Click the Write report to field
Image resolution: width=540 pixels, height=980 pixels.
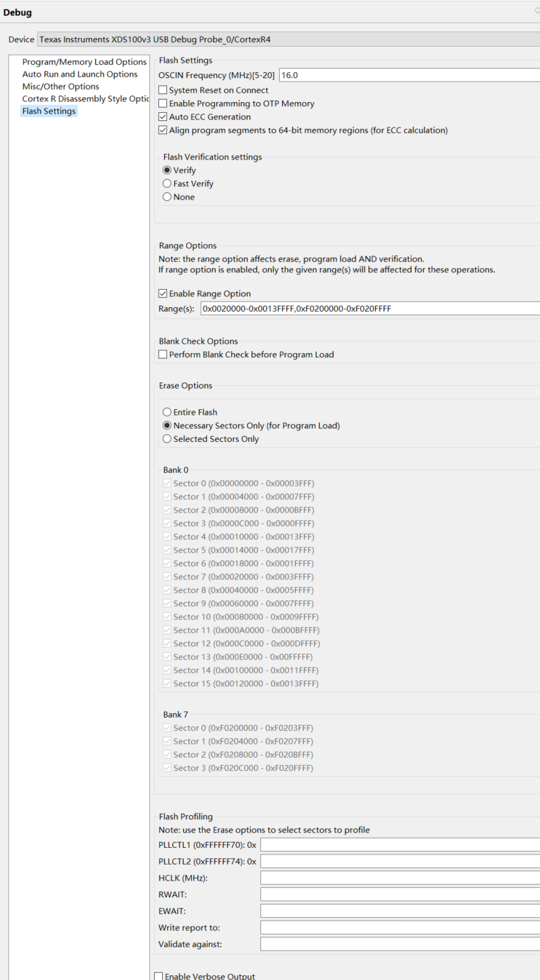[399, 928]
